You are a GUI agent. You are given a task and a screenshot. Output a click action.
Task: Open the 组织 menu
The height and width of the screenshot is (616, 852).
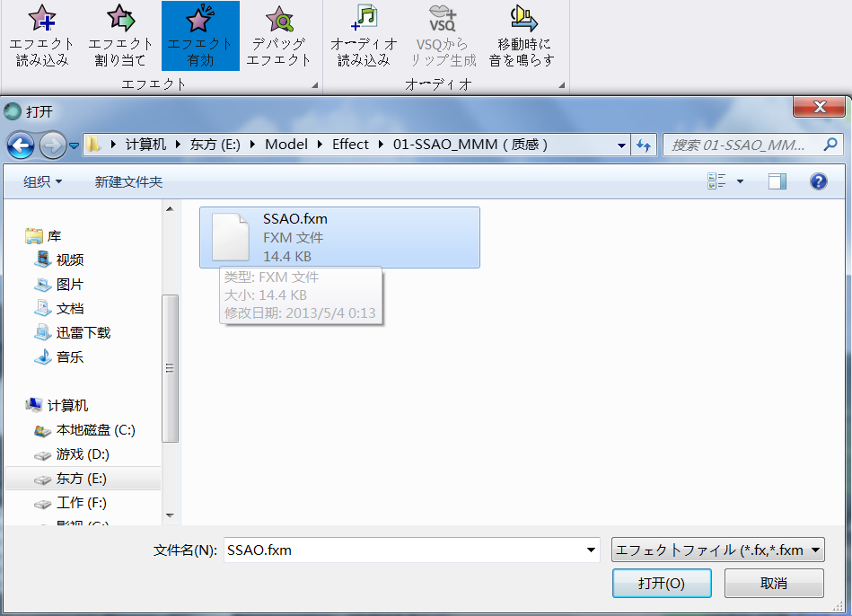42,181
